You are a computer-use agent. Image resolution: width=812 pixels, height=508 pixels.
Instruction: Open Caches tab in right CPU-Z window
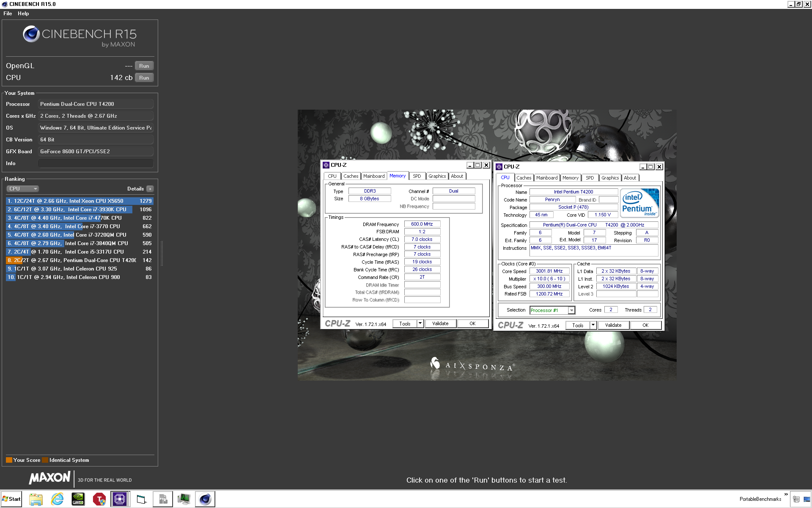click(x=524, y=178)
